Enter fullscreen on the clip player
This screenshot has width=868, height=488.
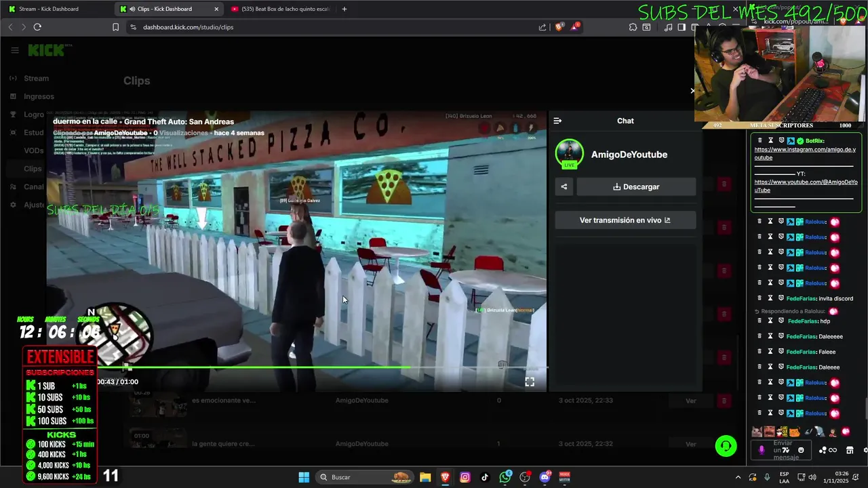[530, 382]
